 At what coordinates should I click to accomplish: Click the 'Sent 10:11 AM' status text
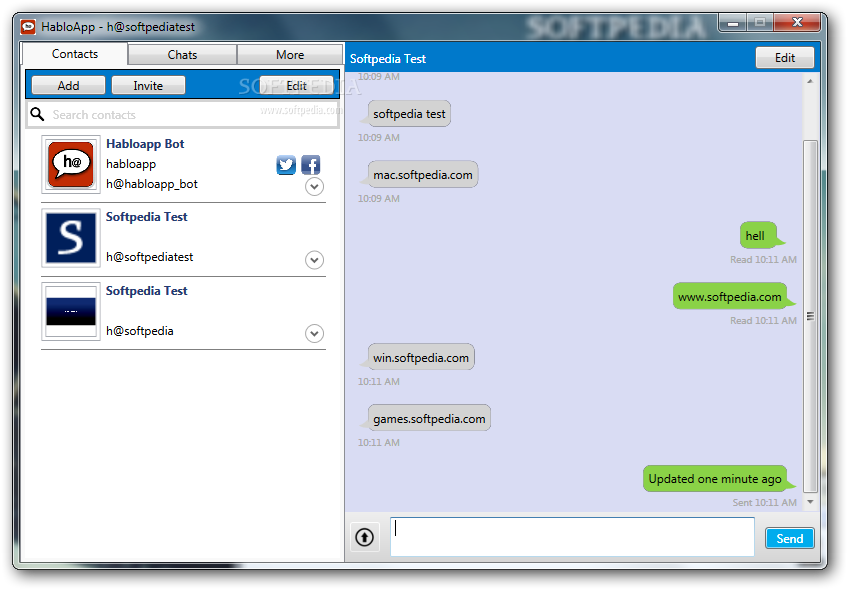(x=764, y=502)
